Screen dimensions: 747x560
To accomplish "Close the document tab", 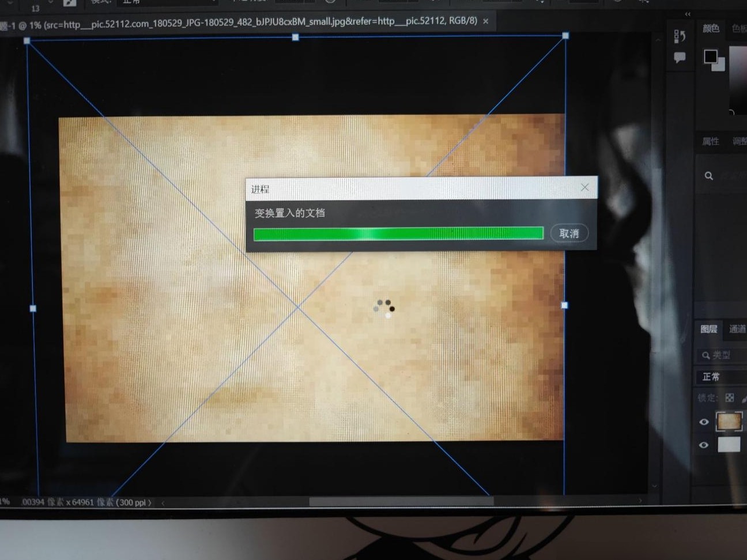I will 485,21.
